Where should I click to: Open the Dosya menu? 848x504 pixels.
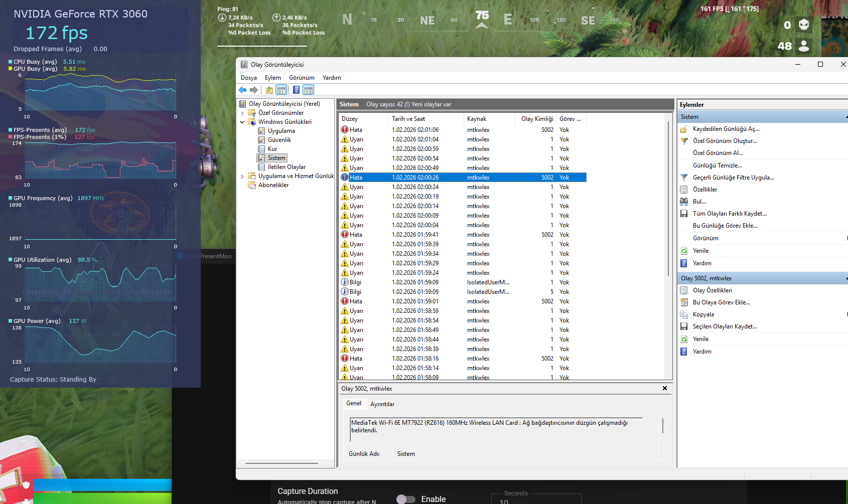coord(249,78)
